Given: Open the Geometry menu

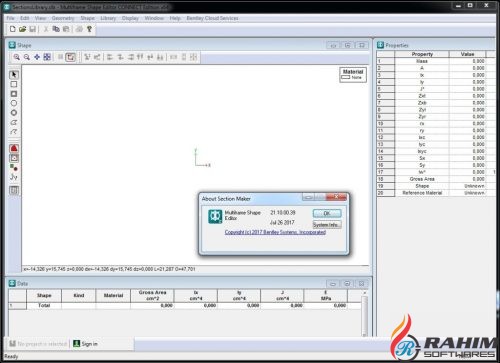Looking at the screenshot, I should click(x=63, y=18).
